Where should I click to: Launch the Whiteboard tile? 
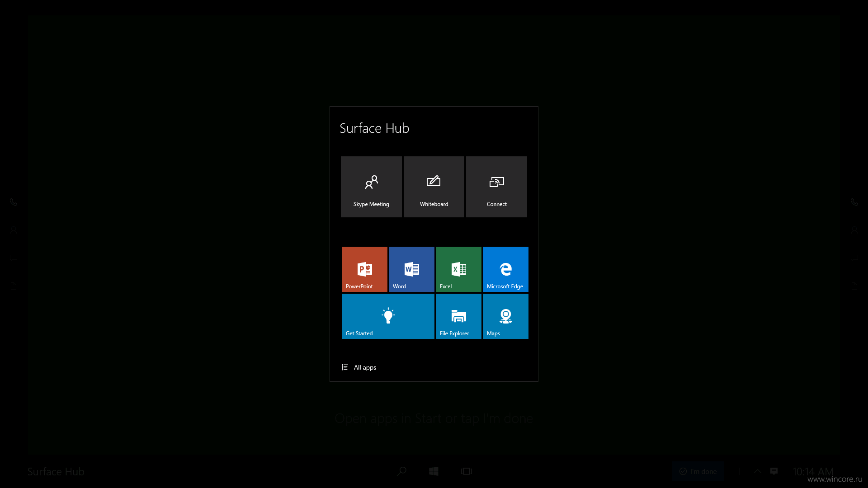[x=434, y=187]
